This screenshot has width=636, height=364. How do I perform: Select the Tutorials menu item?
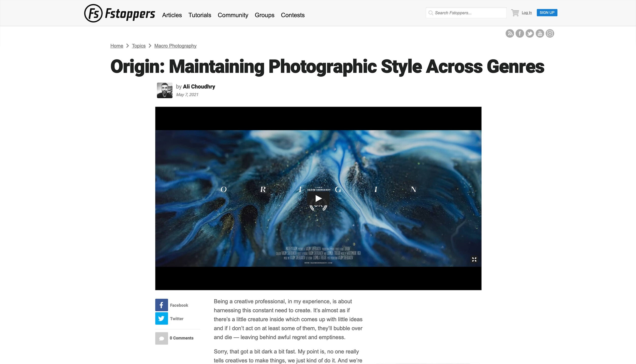tap(199, 15)
